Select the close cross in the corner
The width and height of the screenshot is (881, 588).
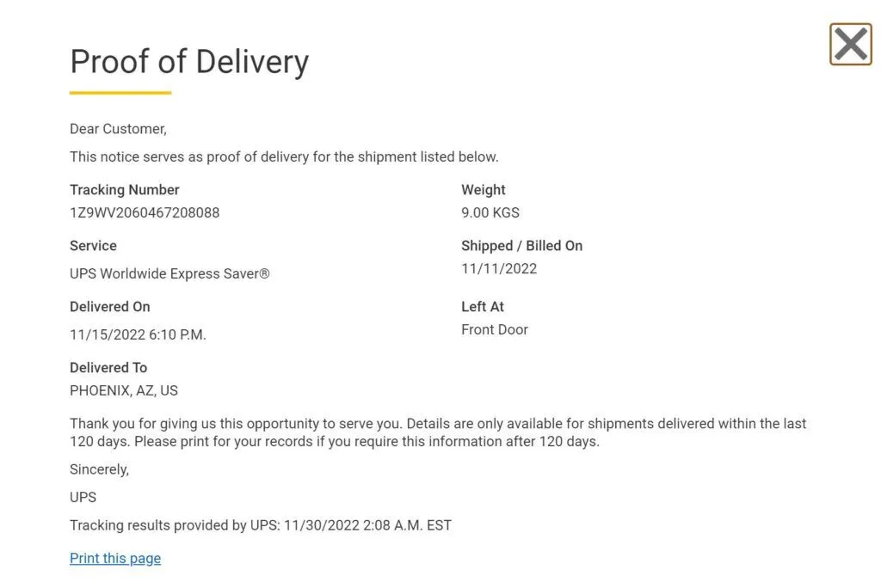pos(850,44)
